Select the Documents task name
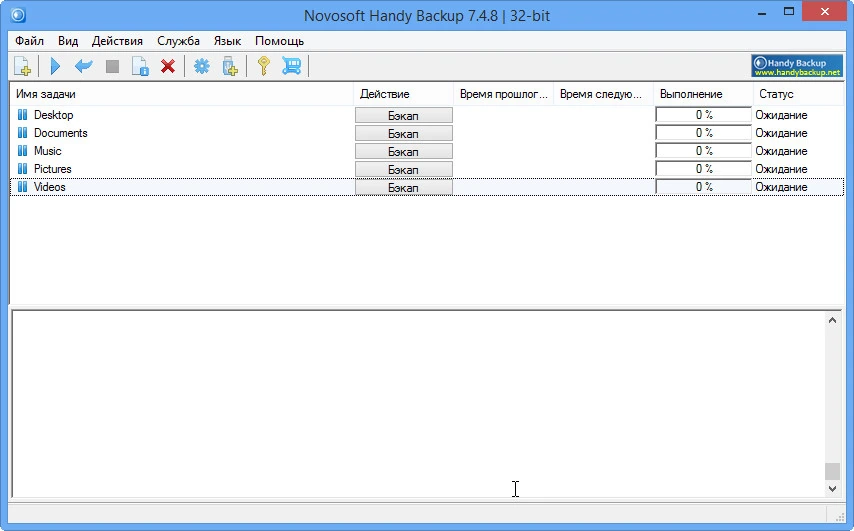854x531 pixels. coord(60,133)
